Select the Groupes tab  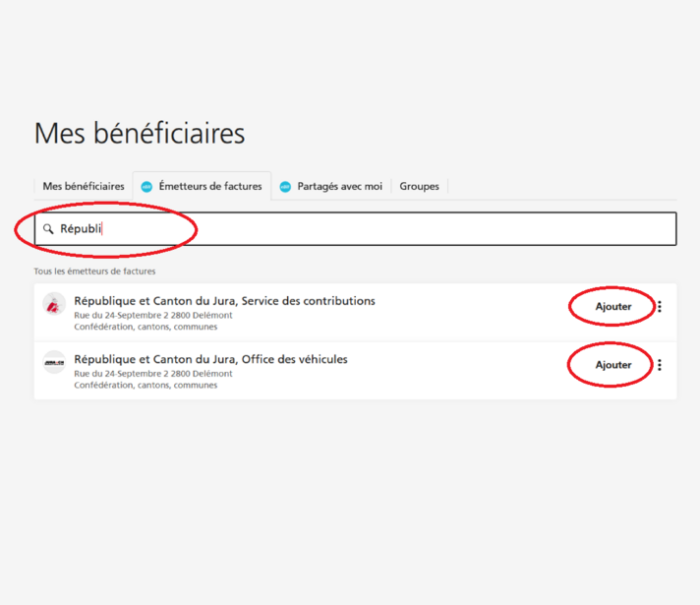[x=419, y=186]
